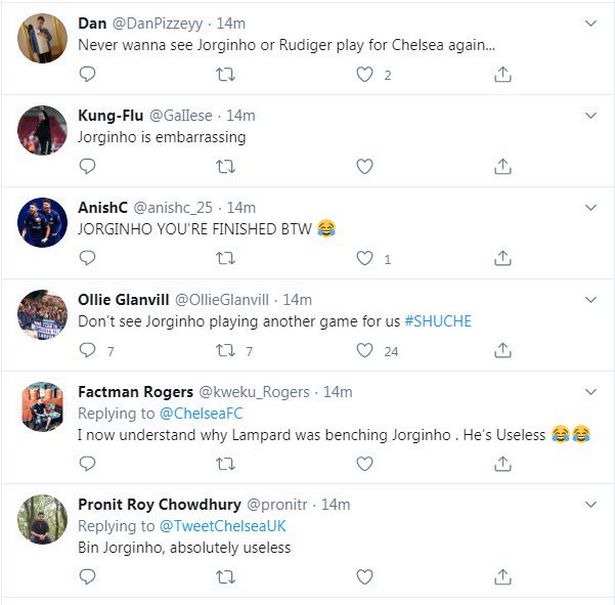615x605 pixels.
Task: Share Dan's tweet
Action: click(503, 75)
